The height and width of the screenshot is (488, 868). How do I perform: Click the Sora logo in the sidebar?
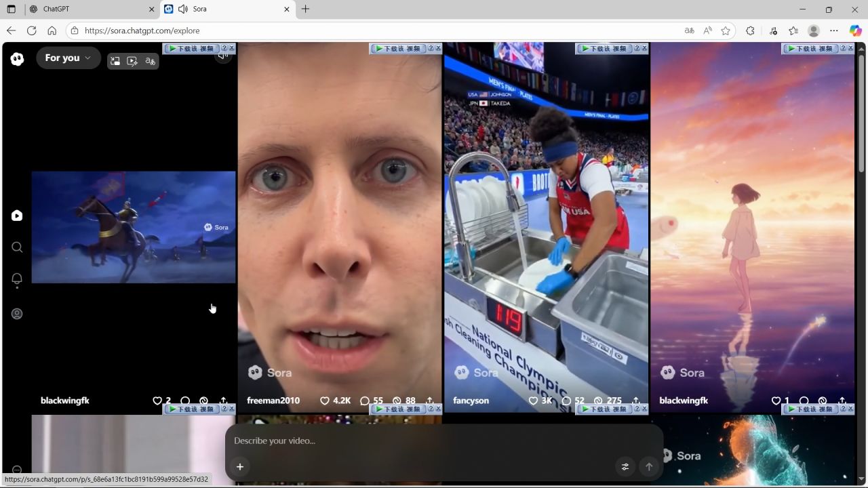pos(18,59)
